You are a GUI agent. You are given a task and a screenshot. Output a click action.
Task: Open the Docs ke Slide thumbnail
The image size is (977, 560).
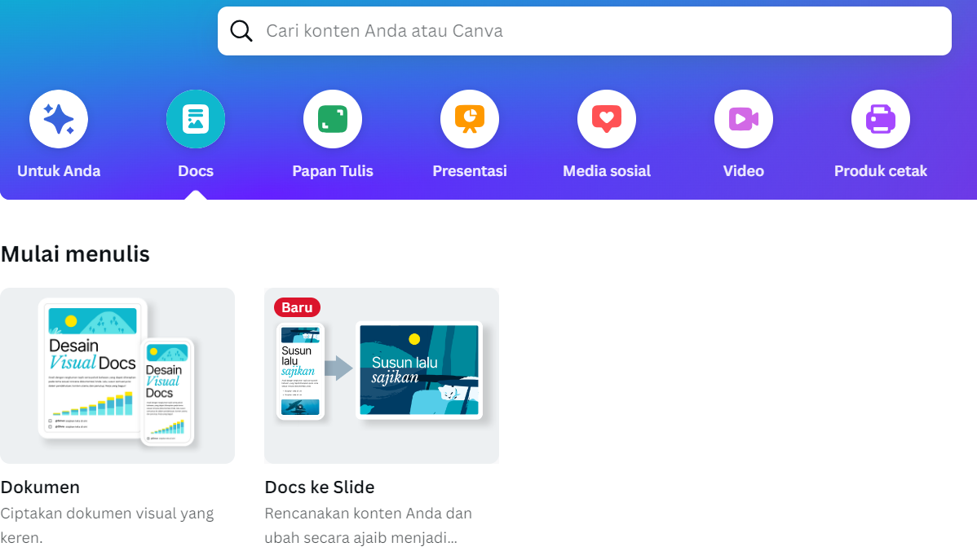(381, 375)
